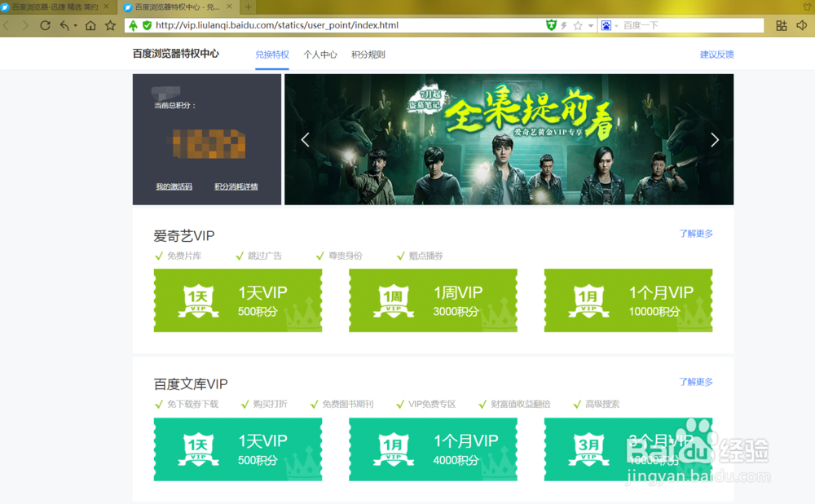Redeem 百度文库 1个月VIP for 4000积分

[433, 449]
